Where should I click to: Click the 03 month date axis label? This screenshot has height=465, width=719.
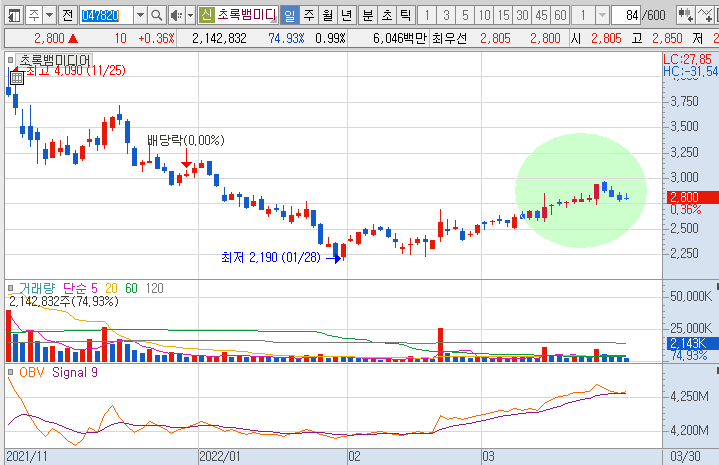coord(488,457)
